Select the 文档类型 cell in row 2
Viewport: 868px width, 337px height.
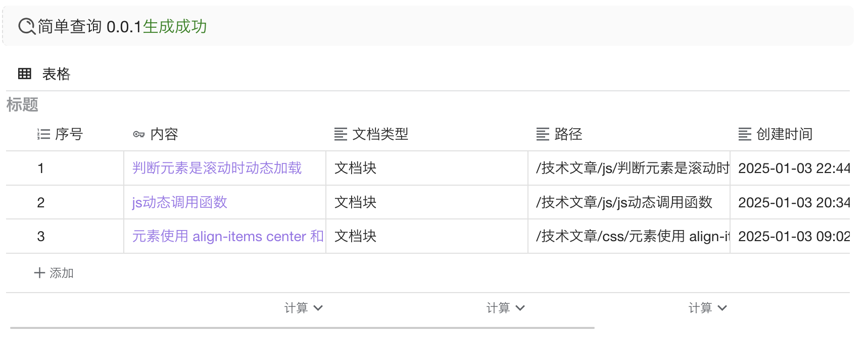pos(426,202)
